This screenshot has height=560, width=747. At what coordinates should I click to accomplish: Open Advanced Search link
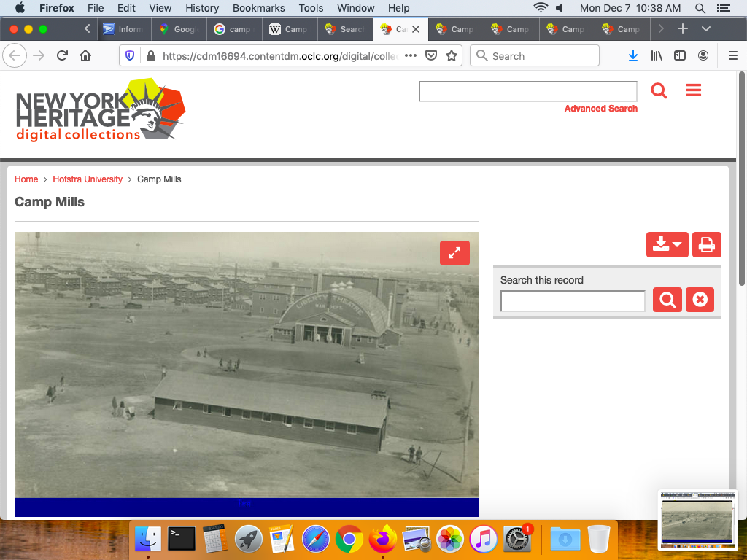click(x=600, y=109)
